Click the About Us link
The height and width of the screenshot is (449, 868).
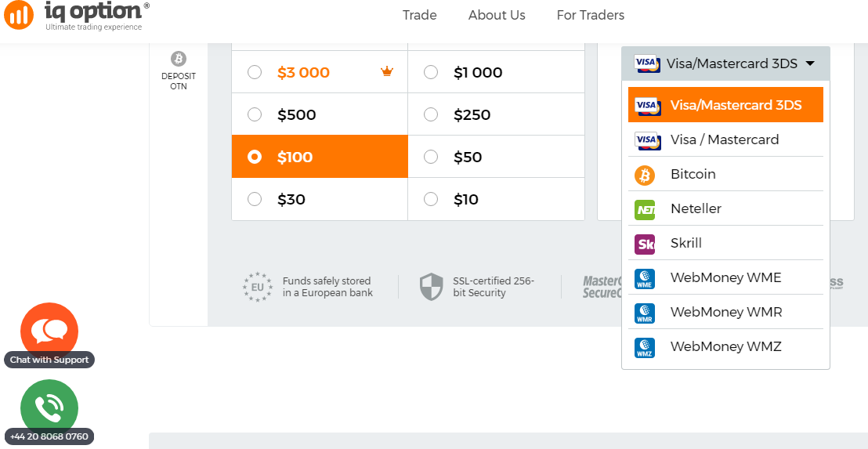click(x=497, y=15)
